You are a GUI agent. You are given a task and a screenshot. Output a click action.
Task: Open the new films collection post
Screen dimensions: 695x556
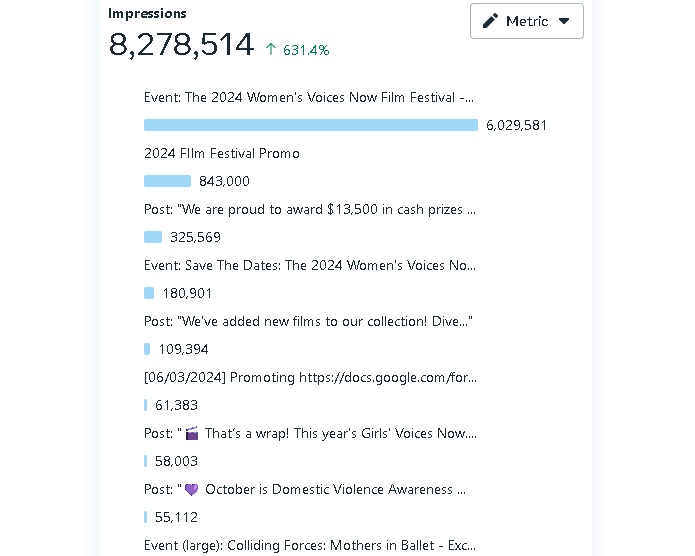(308, 321)
